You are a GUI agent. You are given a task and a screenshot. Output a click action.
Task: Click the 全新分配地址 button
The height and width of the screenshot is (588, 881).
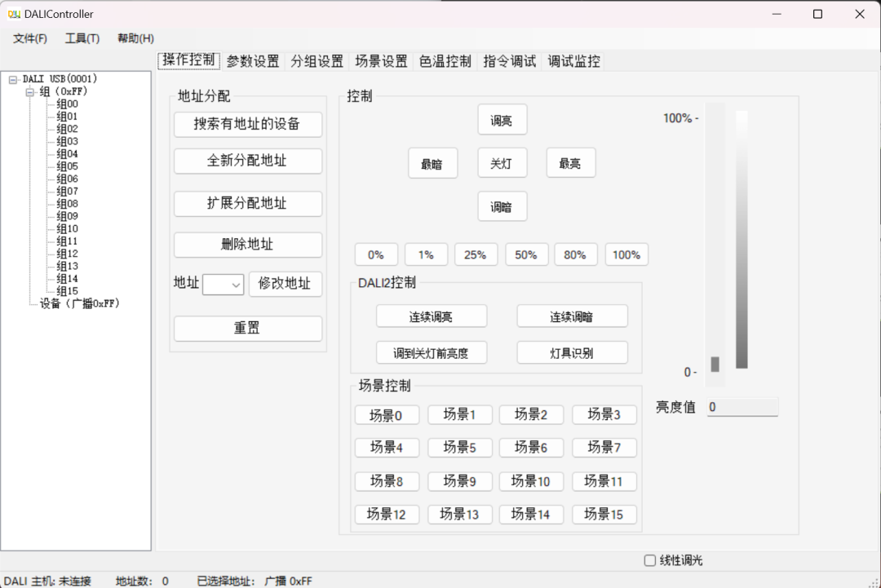tap(247, 161)
